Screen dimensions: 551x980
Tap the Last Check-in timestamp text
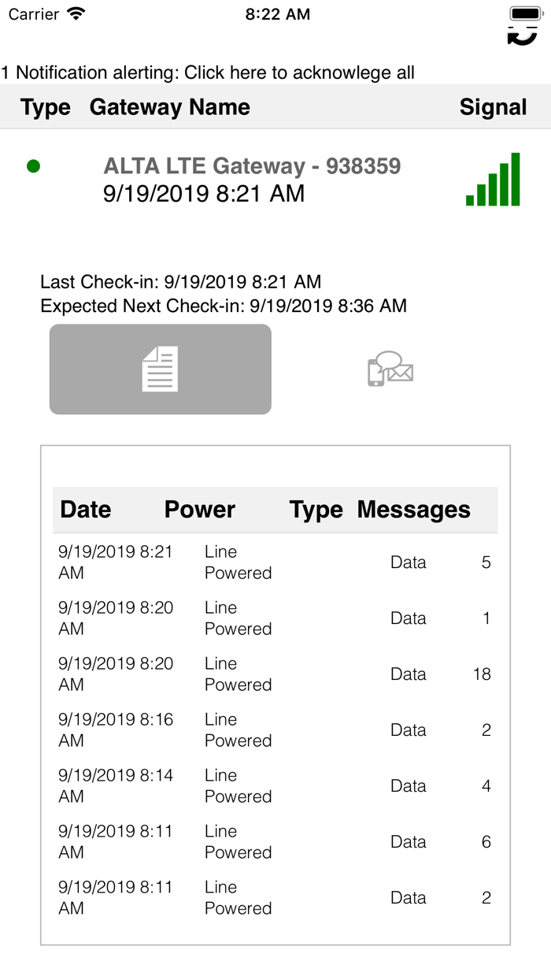[180, 282]
